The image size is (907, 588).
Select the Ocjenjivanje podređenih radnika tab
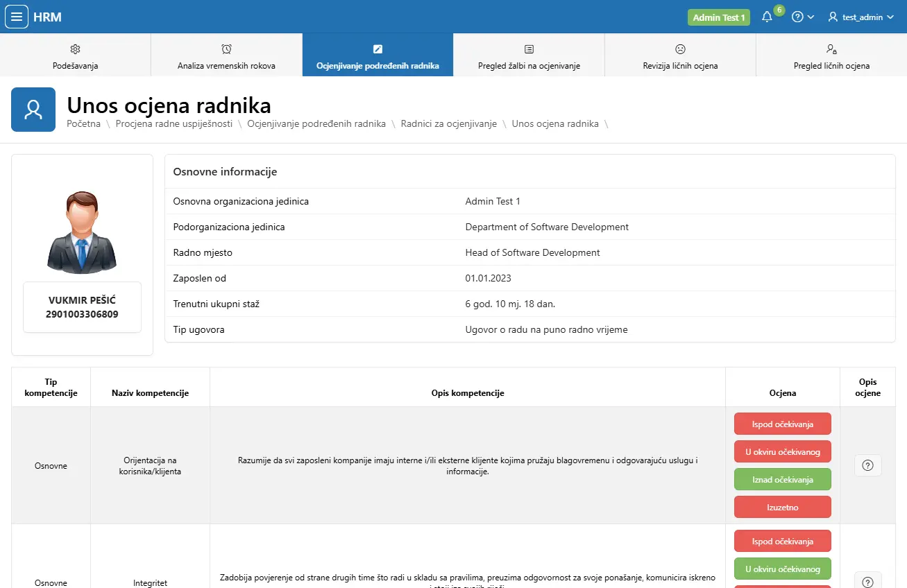[378, 55]
